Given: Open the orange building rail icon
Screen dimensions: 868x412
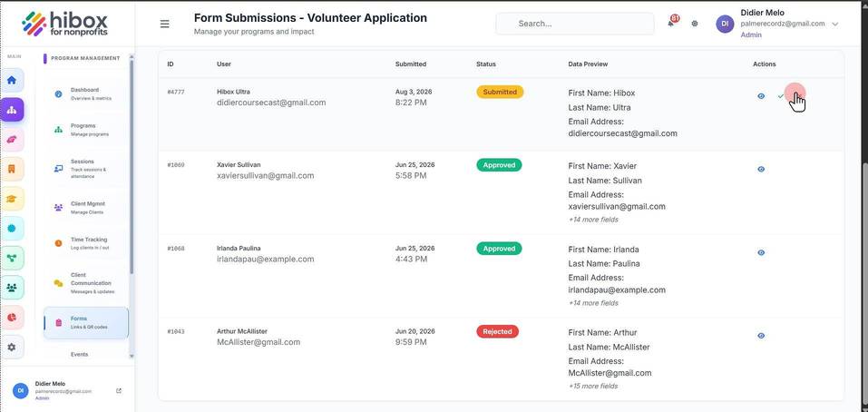Looking at the screenshot, I should click(x=12, y=169).
